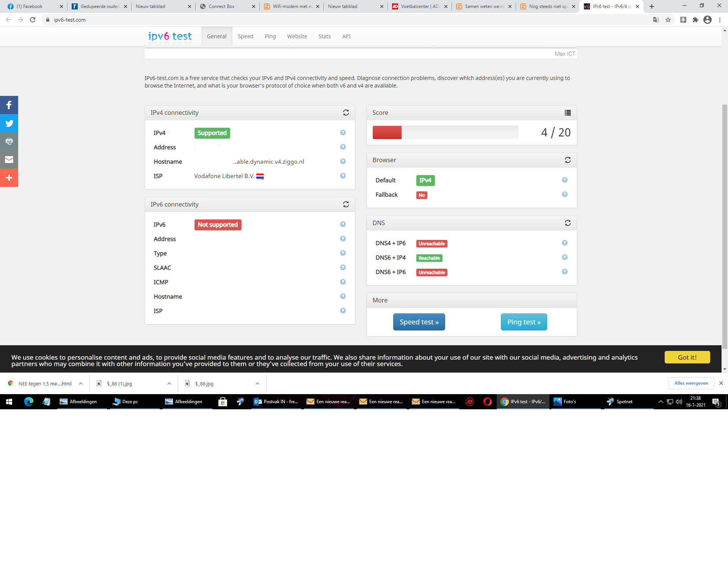The image size is (728, 573).
Task: Refresh the IPv6 connectivity panel
Action: coord(346,204)
